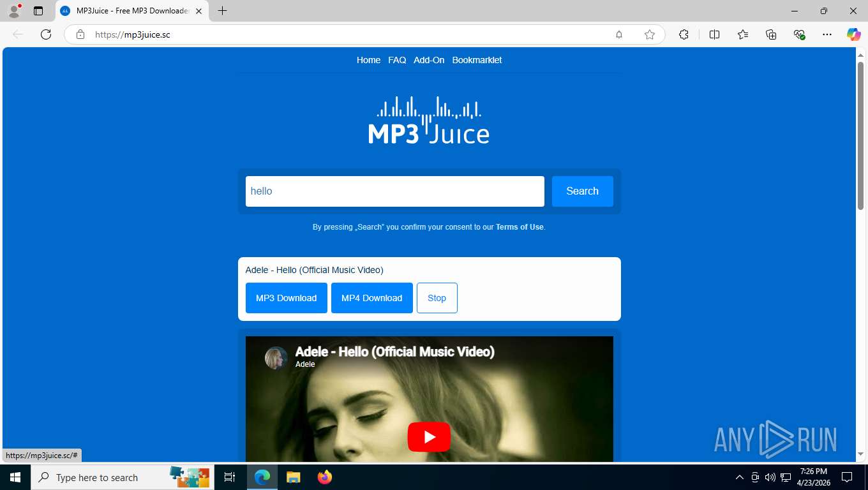The width and height of the screenshot is (868, 490).
Task: Click the taskbar search box
Action: click(x=121, y=477)
